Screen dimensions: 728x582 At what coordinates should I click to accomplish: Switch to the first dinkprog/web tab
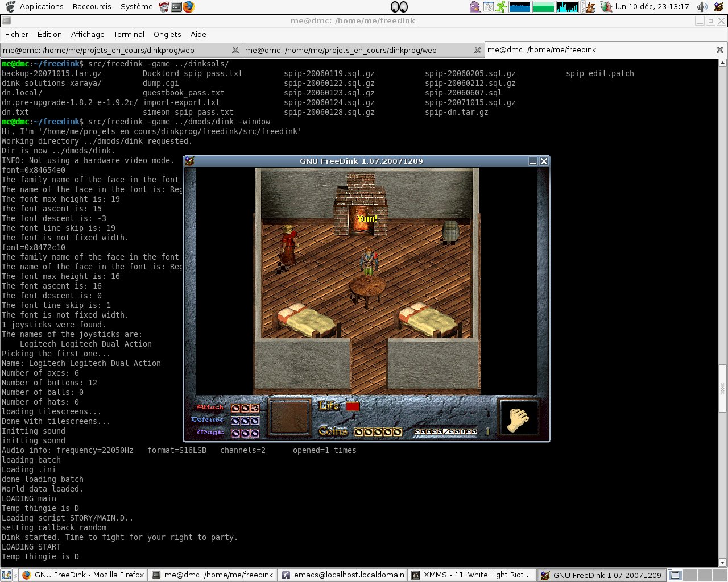click(99, 50)
